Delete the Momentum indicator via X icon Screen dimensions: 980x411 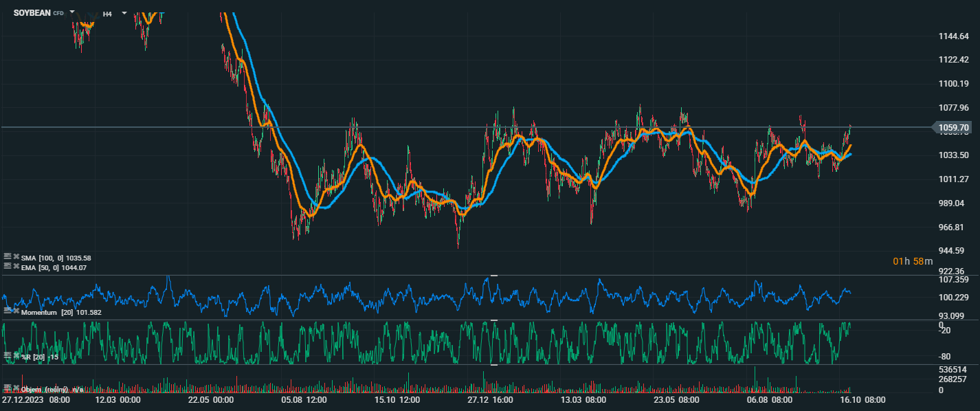(16, 311)
